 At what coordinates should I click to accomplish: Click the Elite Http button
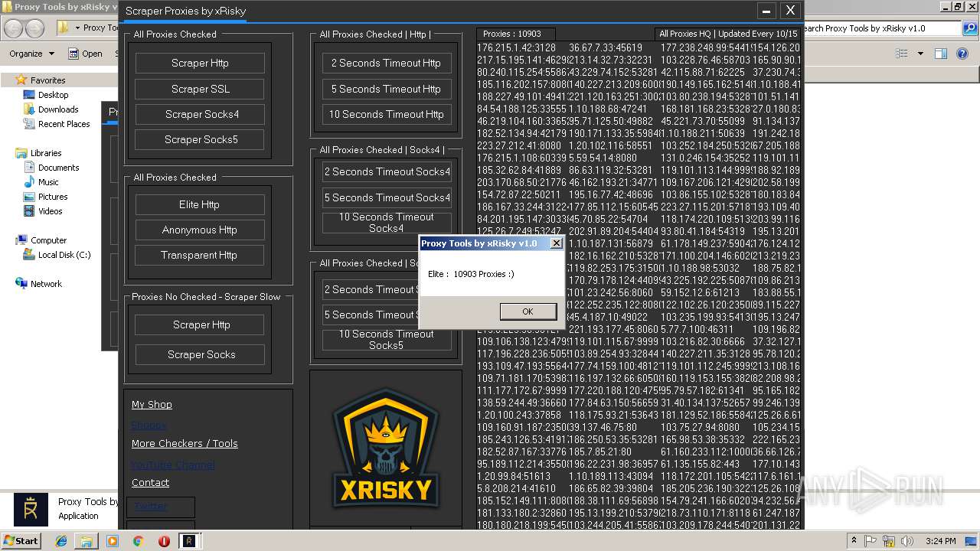[x=200, y=204]
